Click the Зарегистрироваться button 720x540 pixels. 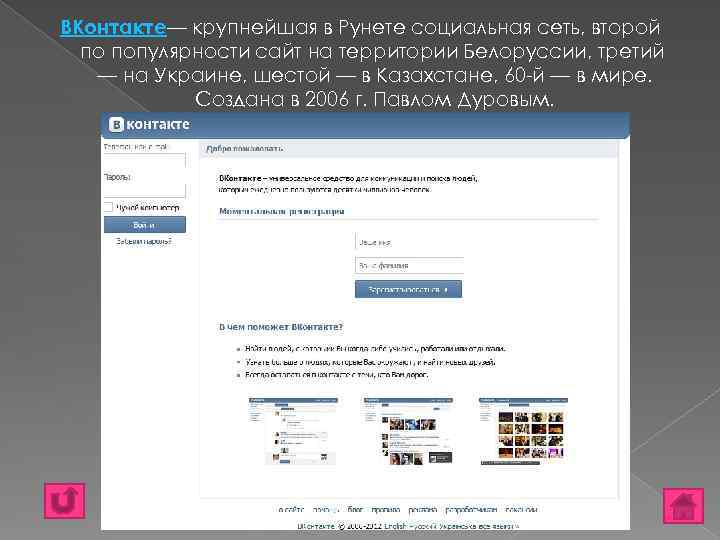(408, 290)
